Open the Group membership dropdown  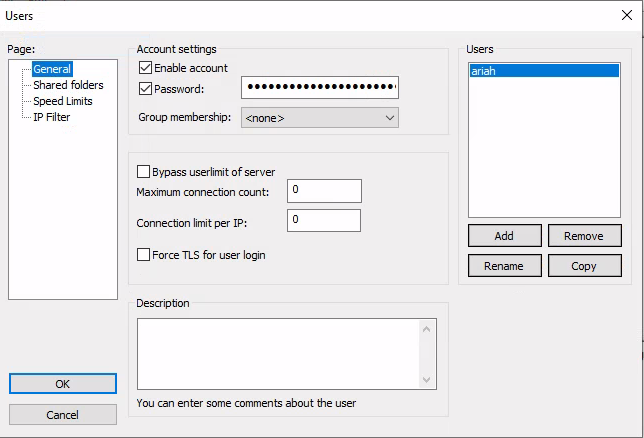(320, 118)
